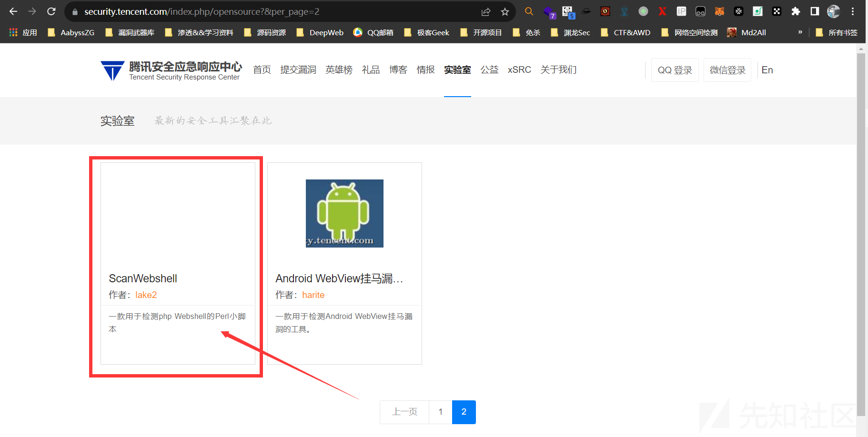Open the blue detective figure extension
The height and width of the screenshot is (437, 868).
pyautogui.click(x=624, y=11)
